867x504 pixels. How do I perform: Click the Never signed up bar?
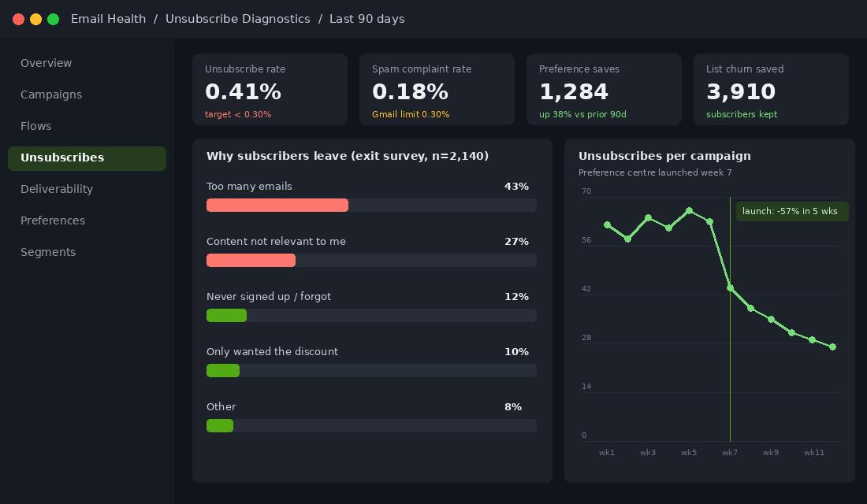click(x=371, y=316)
